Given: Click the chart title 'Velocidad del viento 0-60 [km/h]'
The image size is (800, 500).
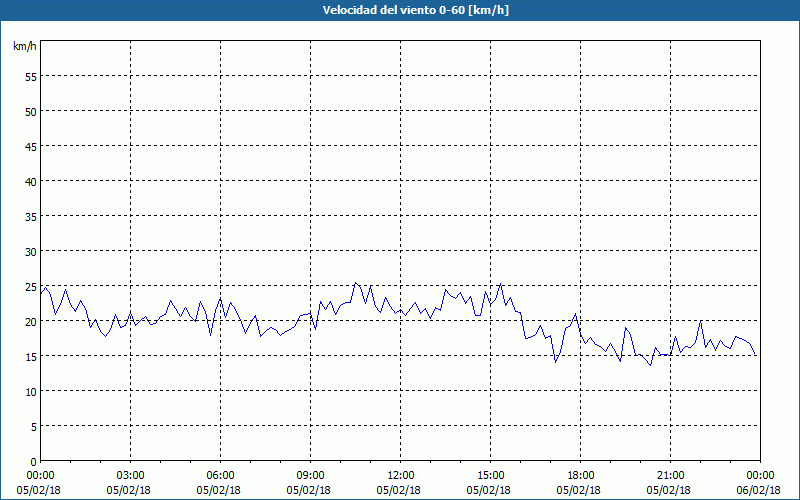Looking at the screenshot, I should coord(416,10).
